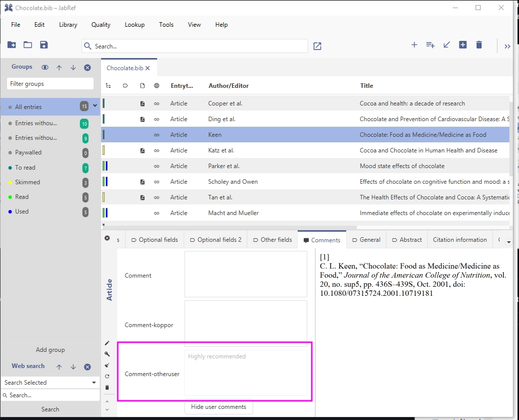Image resolution: width=519 pixels, height=420 pixels.
Task: Click the New library icon
Action: pos(12,45)
